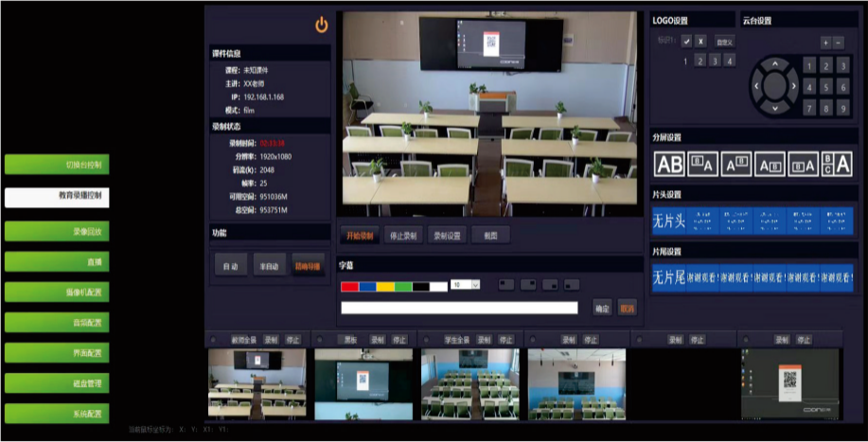Viewport: 868px width, 442px height.
Task: Select the 无片头 intro option
Action: [x=669, y=221]
